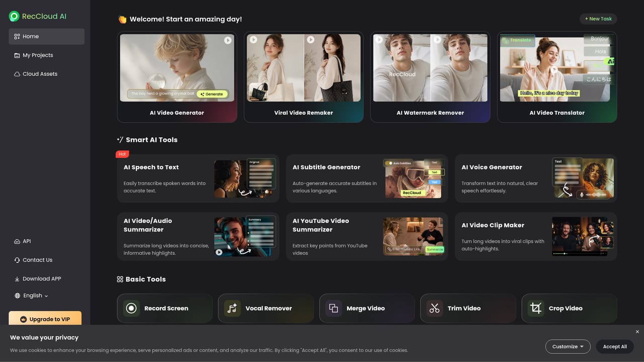Click the AI Speech to Text preview image
The height and width of the screenshot is (362, 644).
click(245, 178)
